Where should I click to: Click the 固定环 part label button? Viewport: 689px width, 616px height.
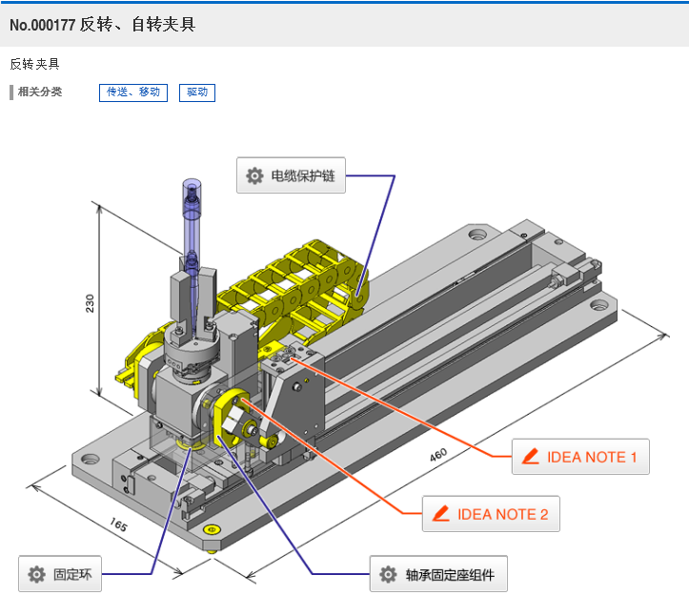pyautogui.click(x=60, y=574)
